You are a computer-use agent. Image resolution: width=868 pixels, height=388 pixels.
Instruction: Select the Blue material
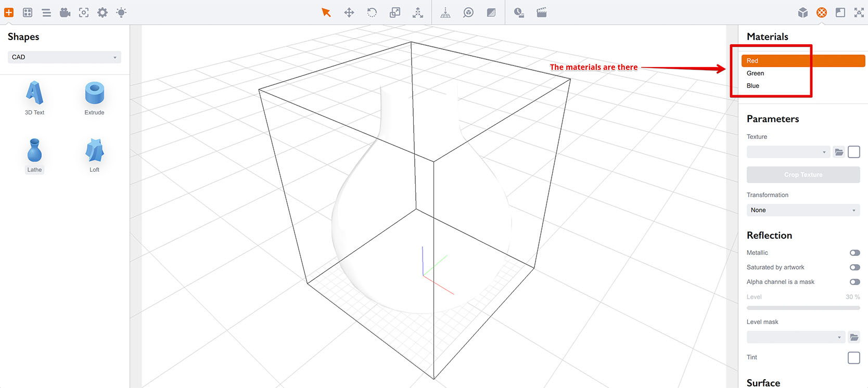[x=753, y=86]
